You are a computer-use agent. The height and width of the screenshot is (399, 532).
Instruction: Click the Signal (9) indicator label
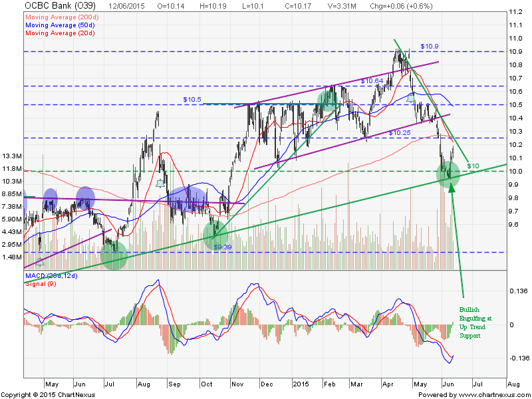tap(41, 284)
